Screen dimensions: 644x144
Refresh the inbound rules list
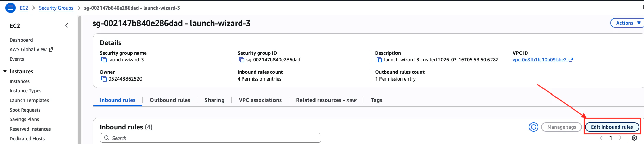[534, 127]
